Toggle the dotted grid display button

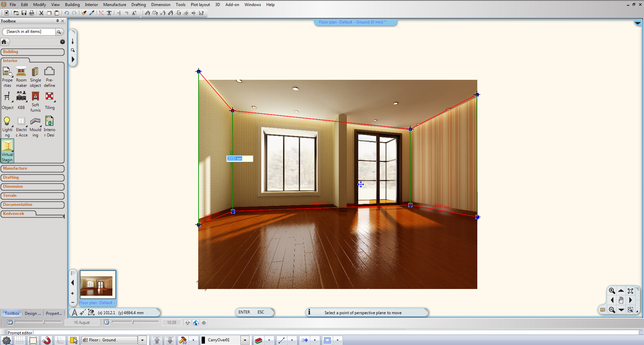[x=20, y=340]
